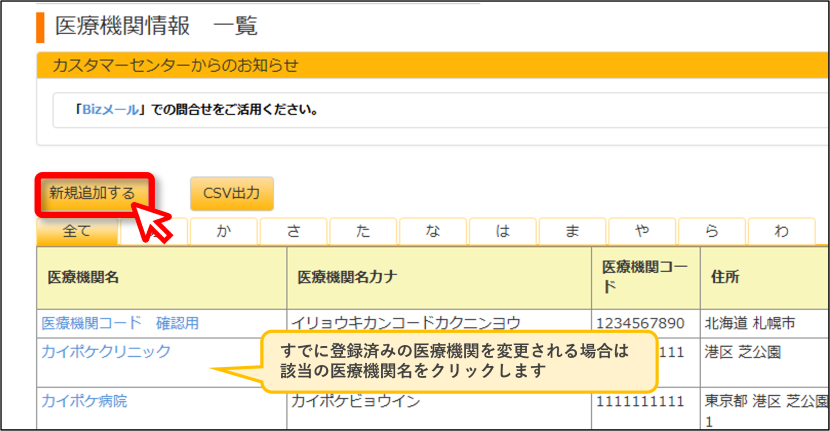Viewport: 830px width, 431px height.
Task: Select the わ tab
Action: tap(782, 231)
